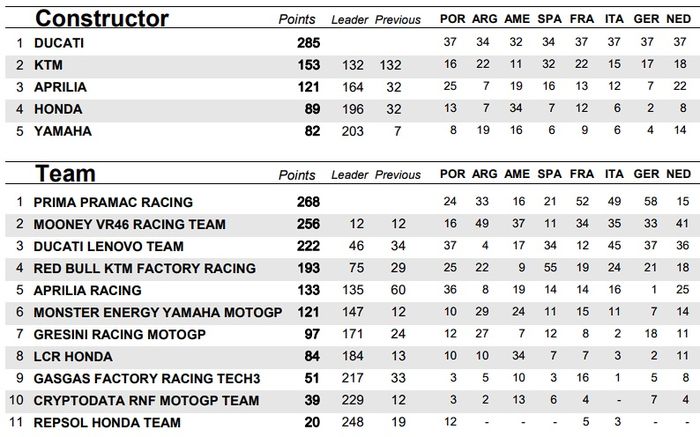Click the PRIMA PRAMAC RACING team name
700x437 pixels.
[x=113, y=202]
